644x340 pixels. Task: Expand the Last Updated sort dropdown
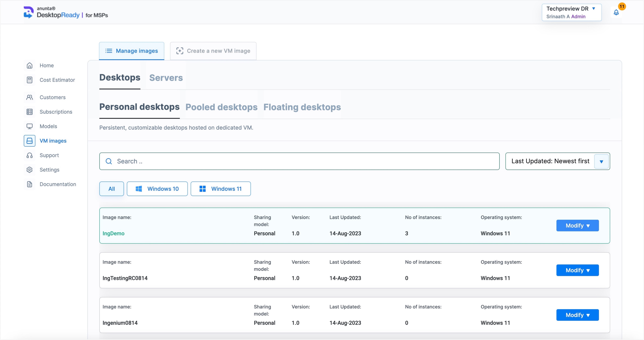coord(601,162)
